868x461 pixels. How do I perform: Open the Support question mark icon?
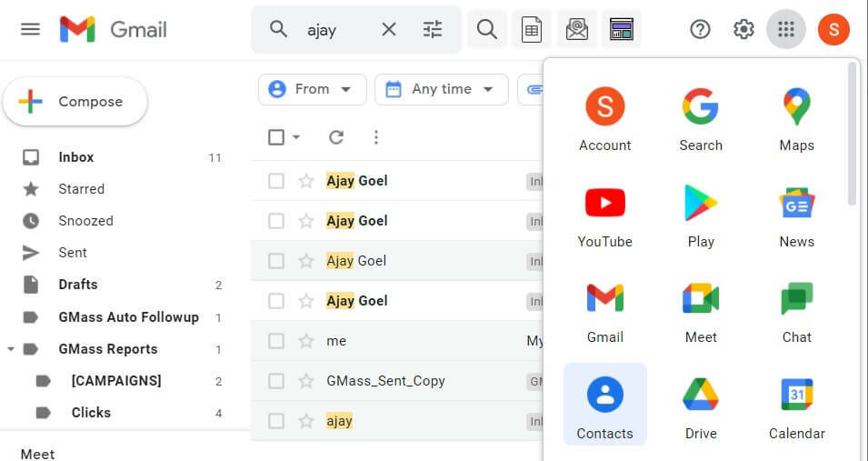point(700,29)
